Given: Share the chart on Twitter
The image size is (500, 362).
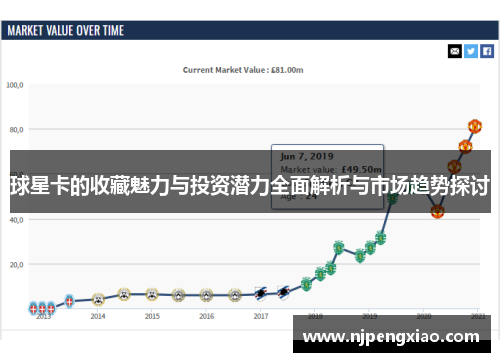Looking at the screenshot, I should [x=471, y=51].
